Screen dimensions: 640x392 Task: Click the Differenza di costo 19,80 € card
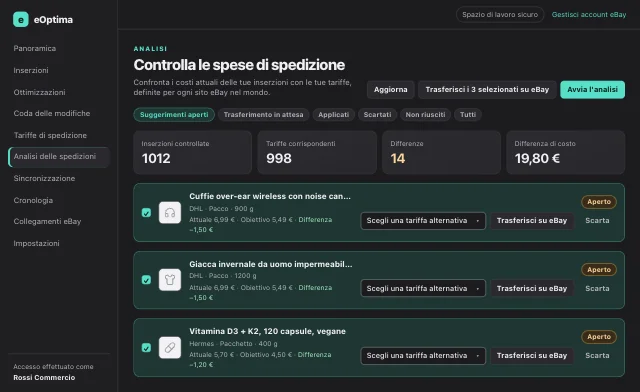566,152
